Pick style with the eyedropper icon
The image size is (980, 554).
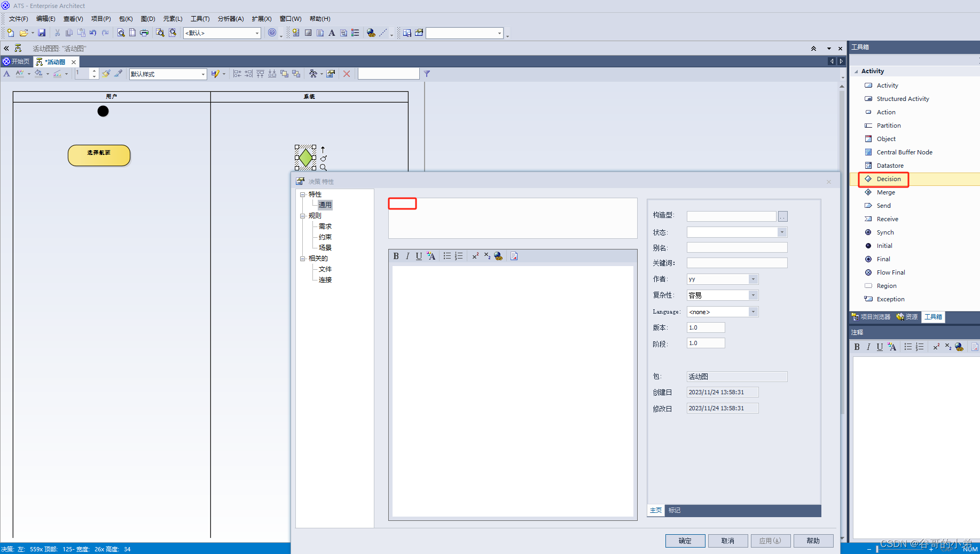[x=118, y=74]
